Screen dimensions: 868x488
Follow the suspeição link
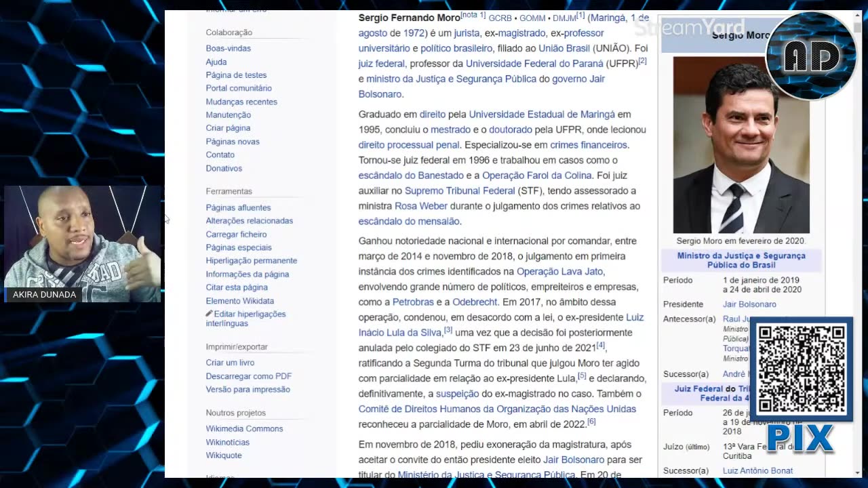(x=457, y=394)
